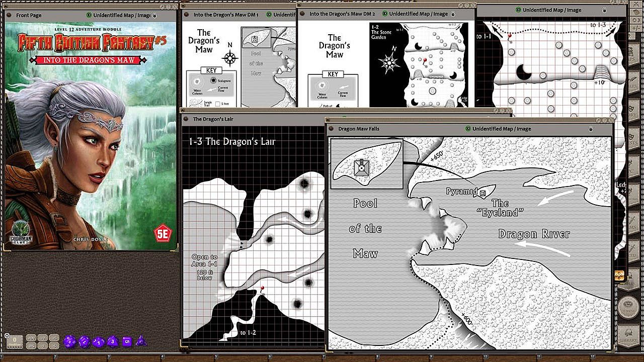Image resolution: width=644 pixels, height=362 pixels.
Task: Click the green ID icon in the top-right map window
Action: [x=518, y=10]
